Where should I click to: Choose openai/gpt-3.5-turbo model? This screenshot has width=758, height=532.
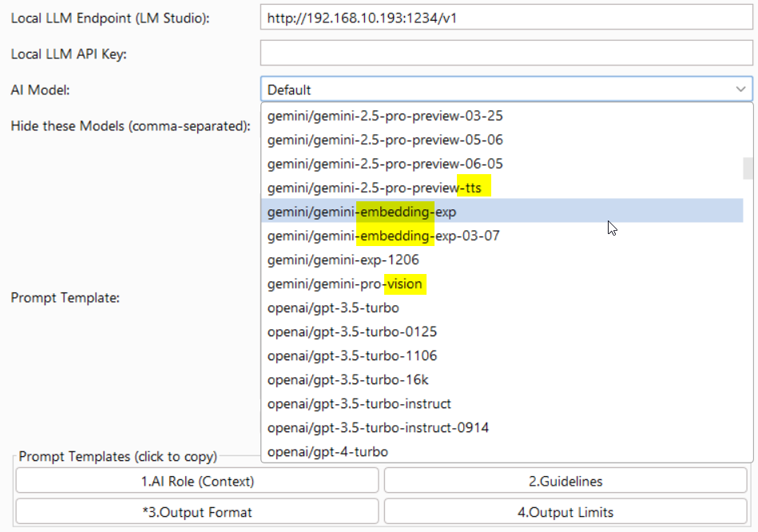(x=502, y=308)
